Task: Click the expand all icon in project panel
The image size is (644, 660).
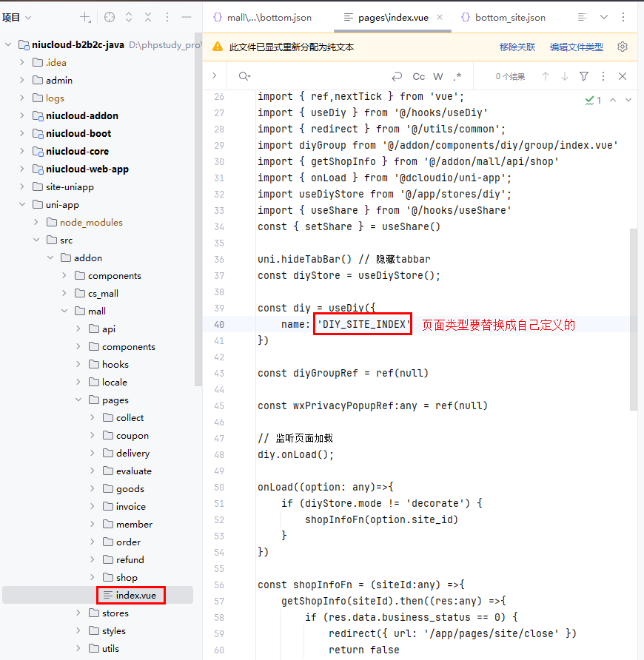Action: point(129,17)
